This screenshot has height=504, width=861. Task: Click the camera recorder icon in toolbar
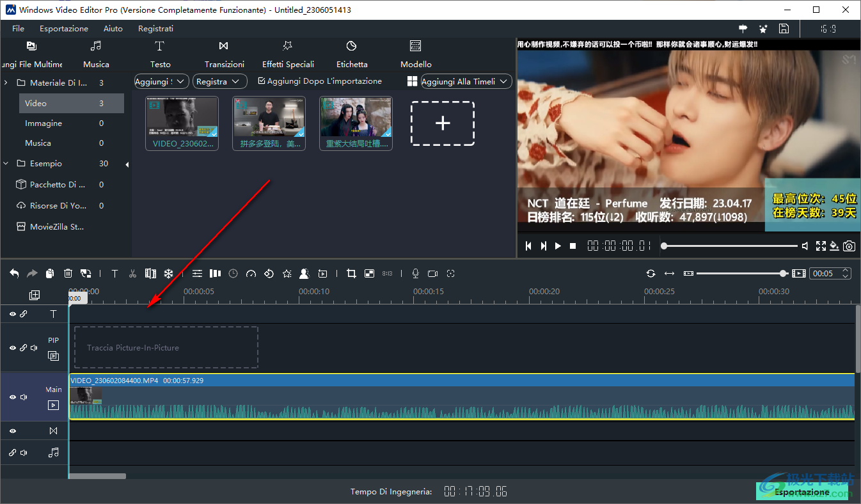click(433, 273)
